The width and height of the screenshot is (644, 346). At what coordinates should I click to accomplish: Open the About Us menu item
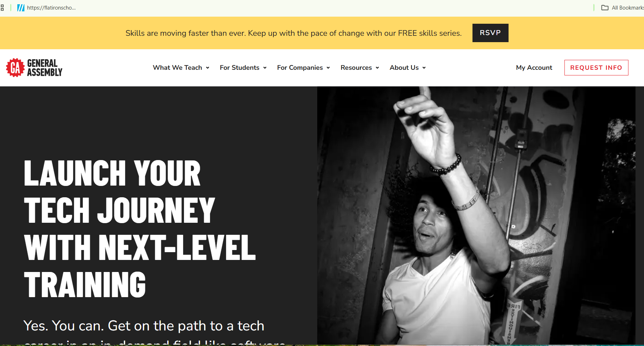pyautogui.click(x=404, y=68)
